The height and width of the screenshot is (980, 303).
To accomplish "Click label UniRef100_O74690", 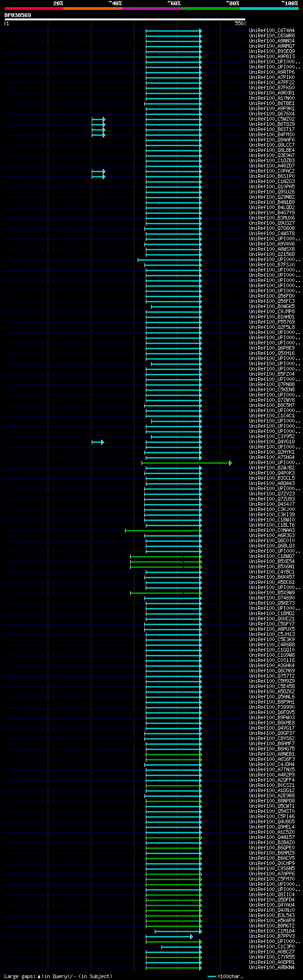I will pos(272,598).
